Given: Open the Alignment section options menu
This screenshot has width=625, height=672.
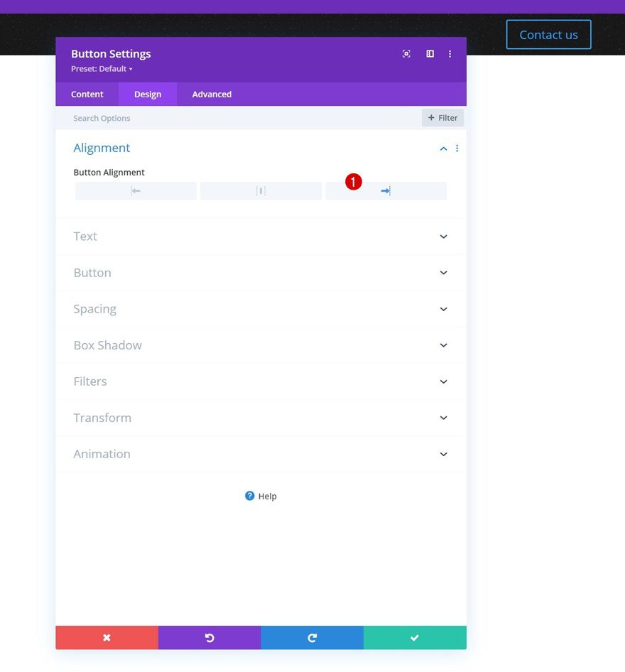Looking at the screenshot, I should tap(457, 148).
